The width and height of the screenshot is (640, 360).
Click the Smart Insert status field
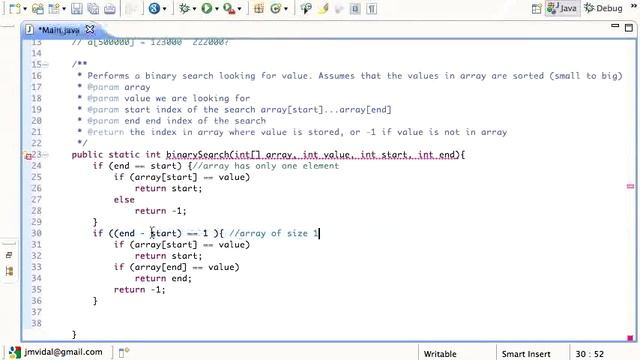[x=526, y=354]
